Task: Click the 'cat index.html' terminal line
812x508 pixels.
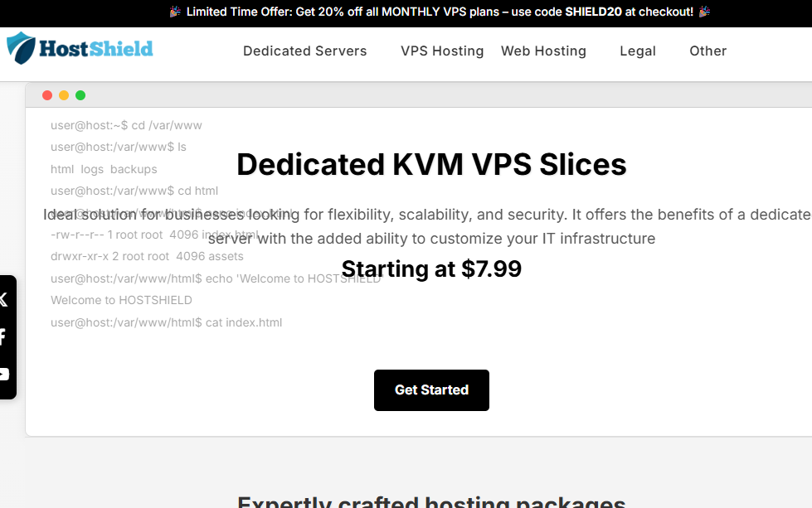Action: pos(166,322)
